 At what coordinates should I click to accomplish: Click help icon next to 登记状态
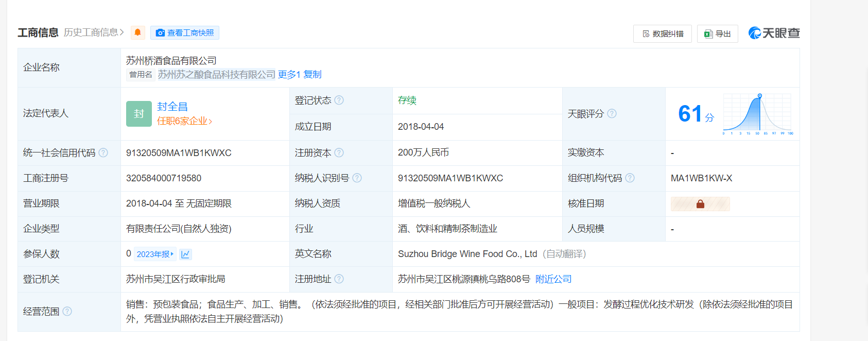tap(339, 100)
